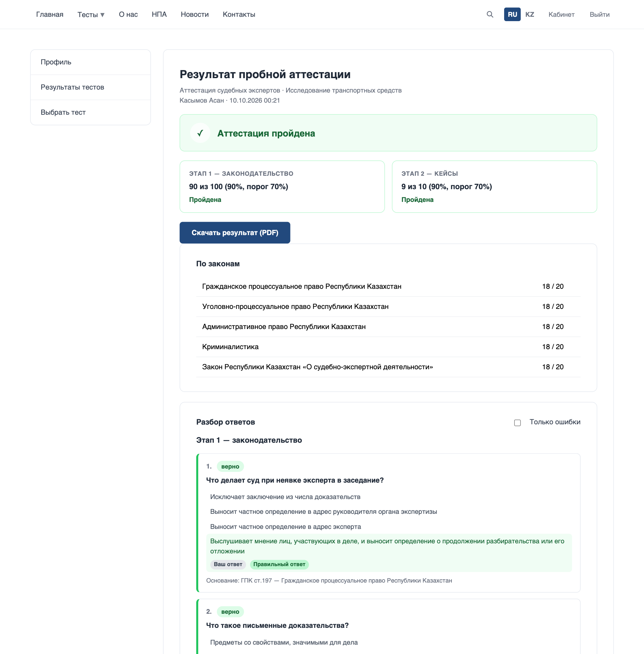The width and height of the screenshot is (644, 654).
Task: Click Выйти to log out
Action: (599, 14)
